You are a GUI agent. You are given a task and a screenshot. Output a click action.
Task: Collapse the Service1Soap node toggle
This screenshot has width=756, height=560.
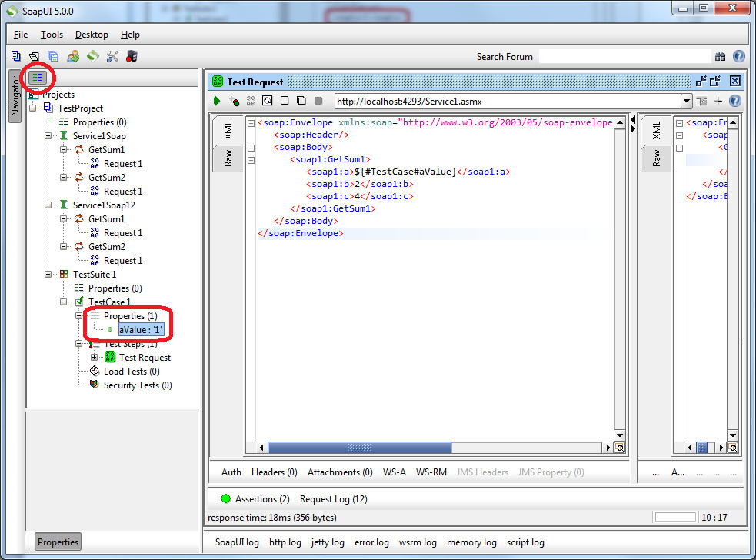48,136
